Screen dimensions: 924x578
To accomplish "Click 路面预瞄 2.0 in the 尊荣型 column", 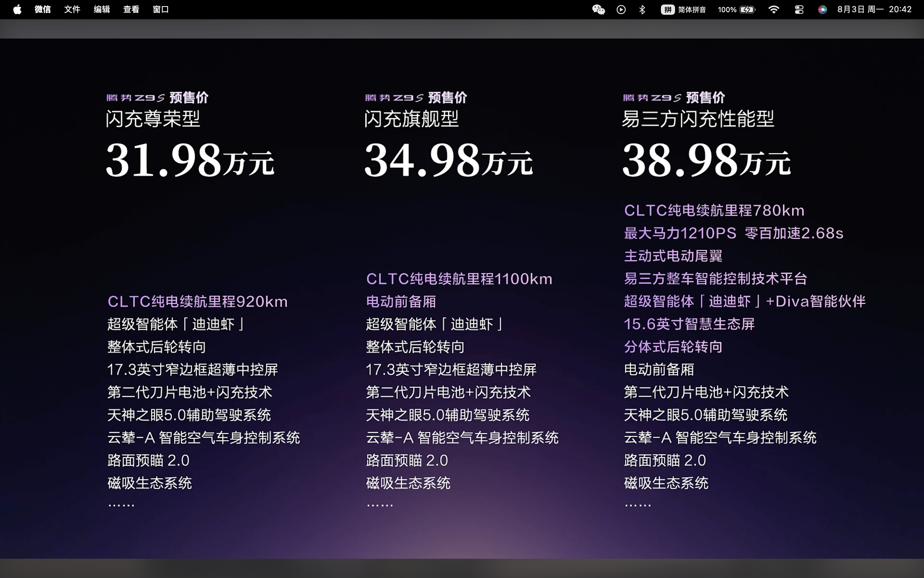I will click(x=148, y=461).
